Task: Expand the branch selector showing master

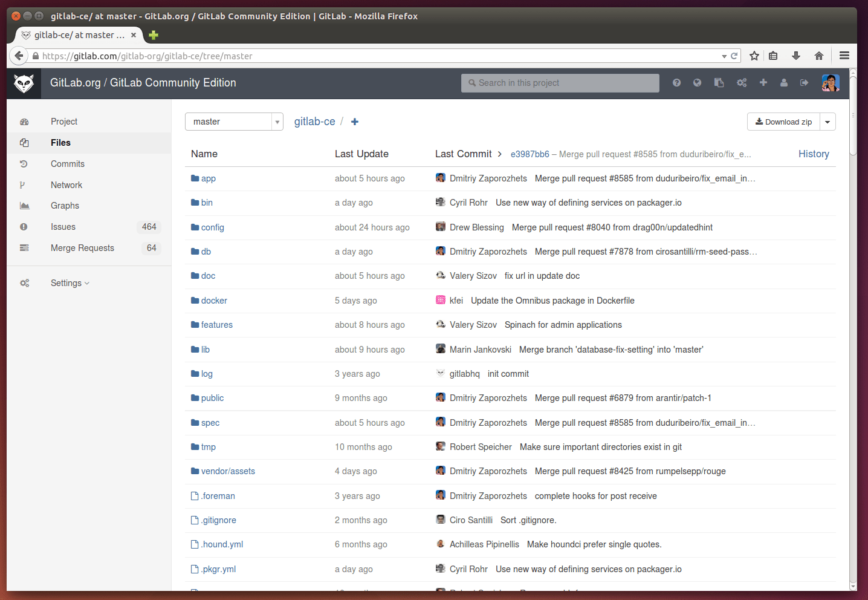Action: 234,122
